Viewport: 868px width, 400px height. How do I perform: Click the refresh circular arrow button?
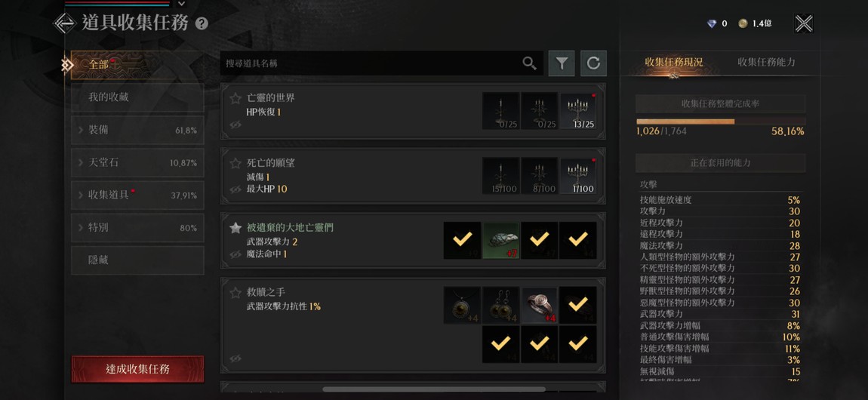click(593, 63)
